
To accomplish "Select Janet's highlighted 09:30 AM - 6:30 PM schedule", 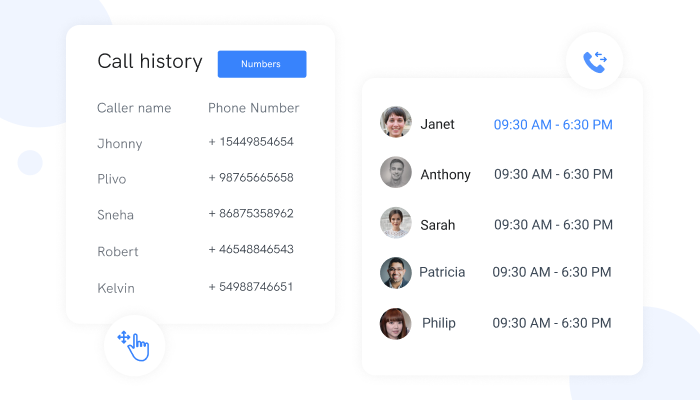I will (x=553, y=125).
